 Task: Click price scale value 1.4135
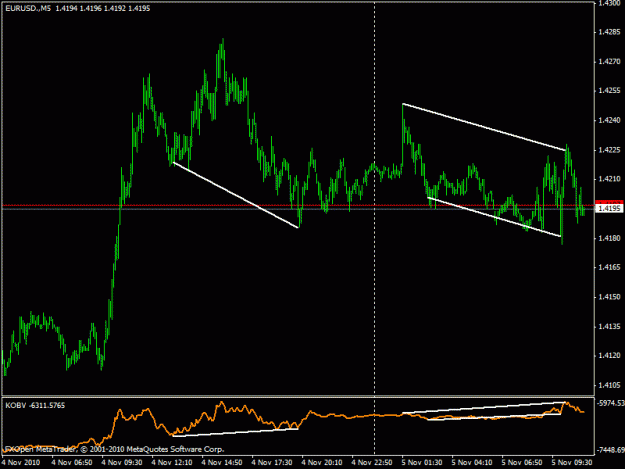(x=609, y=326)
